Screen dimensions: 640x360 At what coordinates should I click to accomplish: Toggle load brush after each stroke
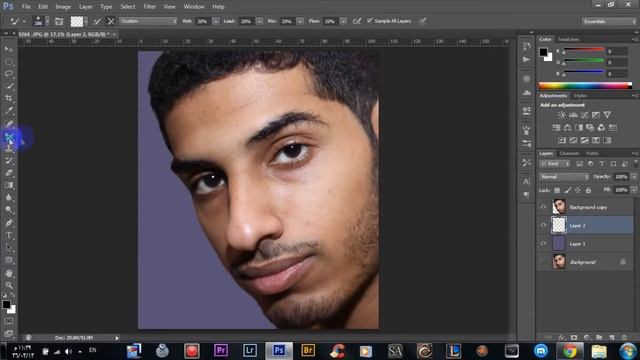(97, 21)
